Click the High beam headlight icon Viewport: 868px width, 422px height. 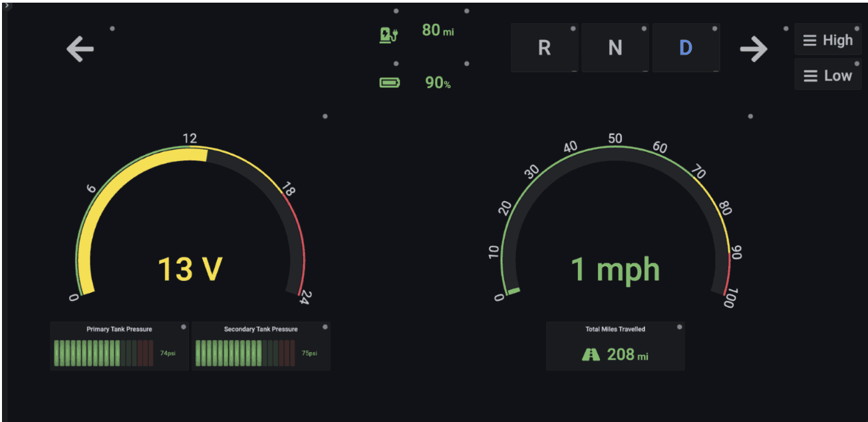[x=809, y=41]
